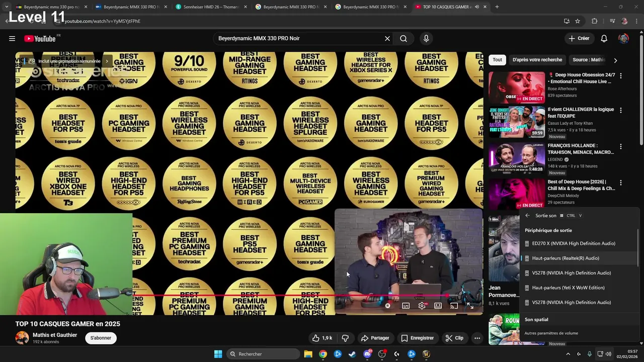644x362 pixels.
Task: Open Autres paramètres de volume link
Action: 551,333
